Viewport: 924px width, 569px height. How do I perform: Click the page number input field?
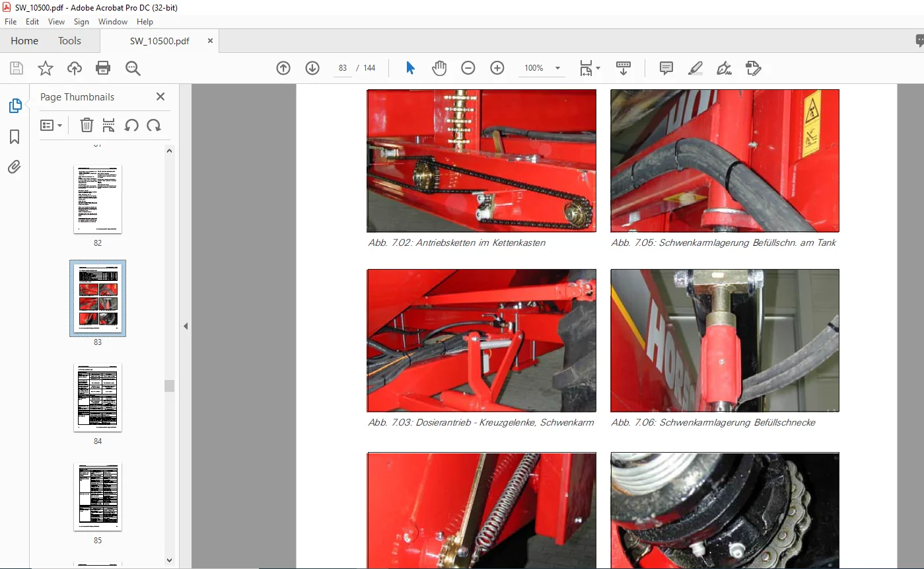click(x=342, y=68)
